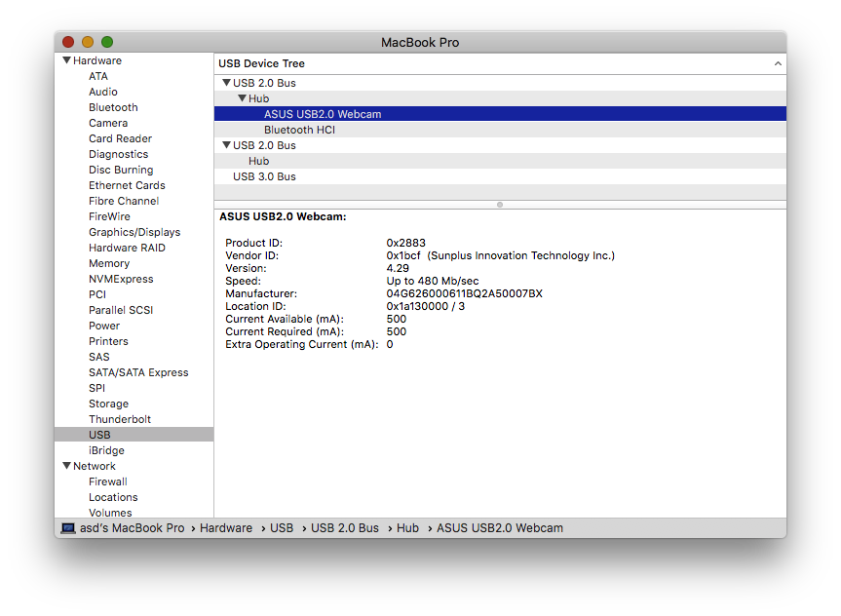The image size is (841, 616).
Task: Select iBridge in the hardware list
Action: coord(106,450)
